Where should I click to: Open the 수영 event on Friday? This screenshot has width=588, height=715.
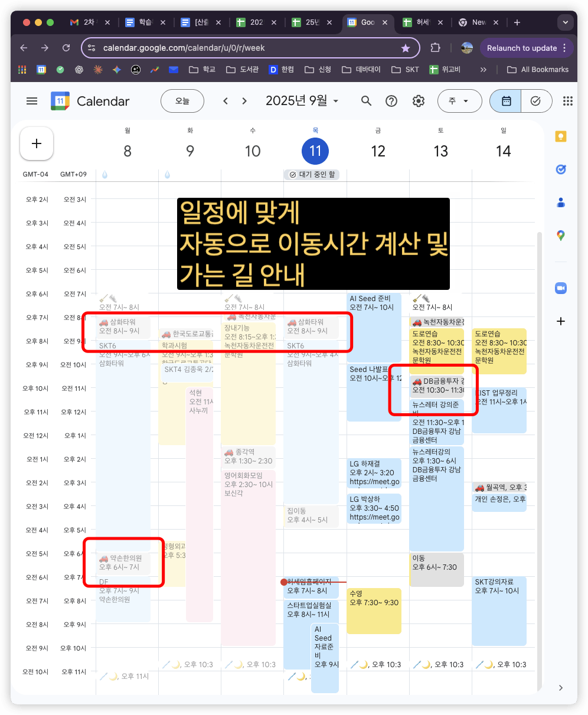tap(374, 610)
